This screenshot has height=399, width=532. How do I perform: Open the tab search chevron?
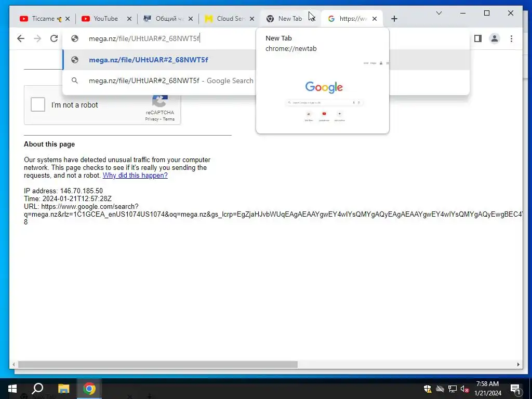coord(438,13)
